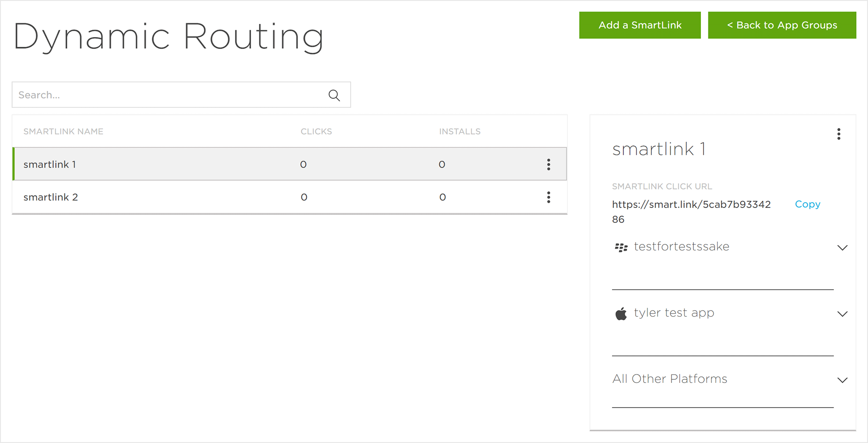Open the smartlink 1 row options menu
The height and width of the screenshot is (443, 868).
[x=548, y=164]
